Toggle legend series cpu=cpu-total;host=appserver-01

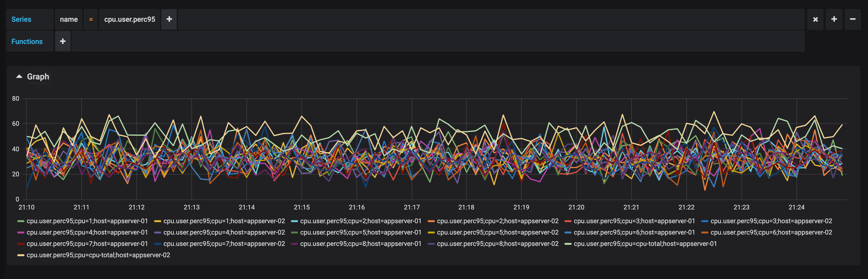(645, 244)
